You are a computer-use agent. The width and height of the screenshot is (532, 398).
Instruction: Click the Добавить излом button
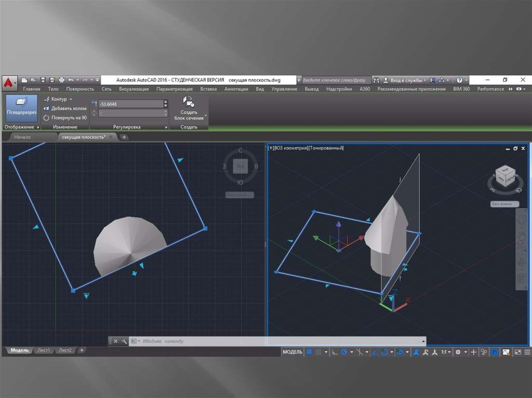65,108
